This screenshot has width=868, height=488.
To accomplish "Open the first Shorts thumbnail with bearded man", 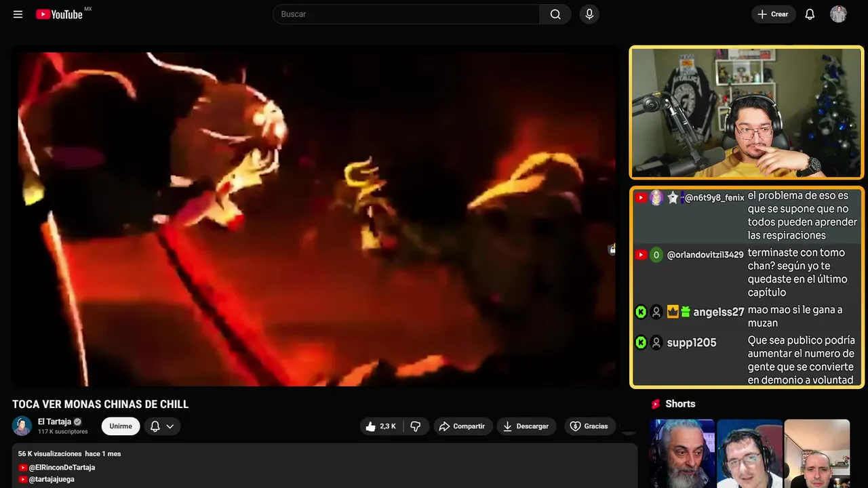I will tap(682, 453).
